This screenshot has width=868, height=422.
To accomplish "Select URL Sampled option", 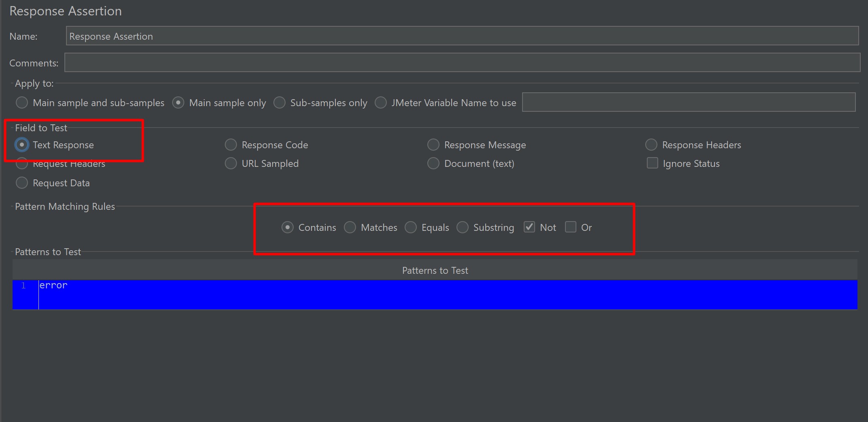I will point(231,164).
